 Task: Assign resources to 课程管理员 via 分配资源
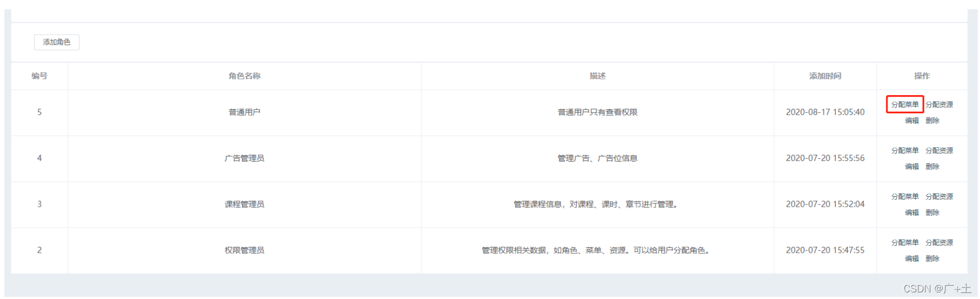click(939, 197)
